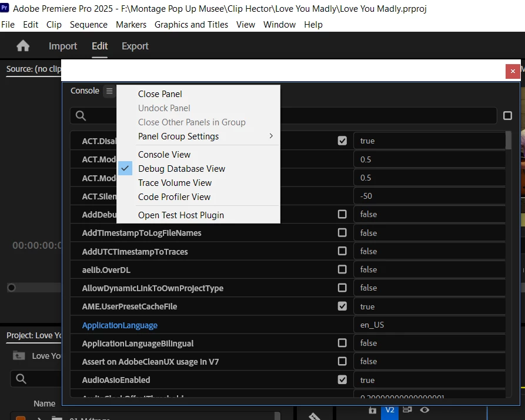Open the Markers menu
Viewport: 525px width, 420px height.
tap(131, 25)
